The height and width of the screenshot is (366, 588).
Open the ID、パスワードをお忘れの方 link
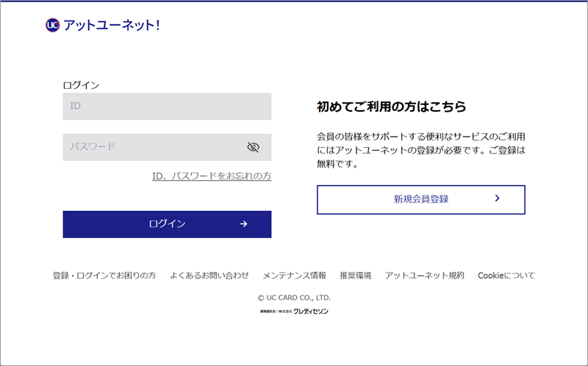[x=212, y=176]
